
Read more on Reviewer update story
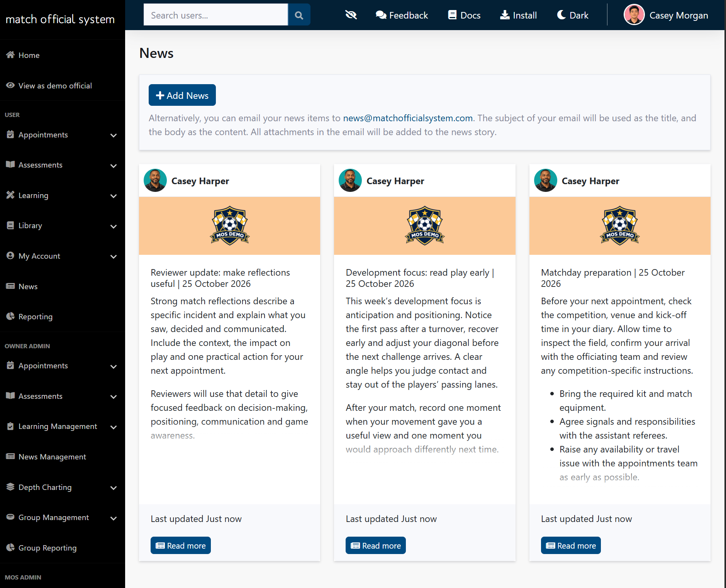click(180, 546)
